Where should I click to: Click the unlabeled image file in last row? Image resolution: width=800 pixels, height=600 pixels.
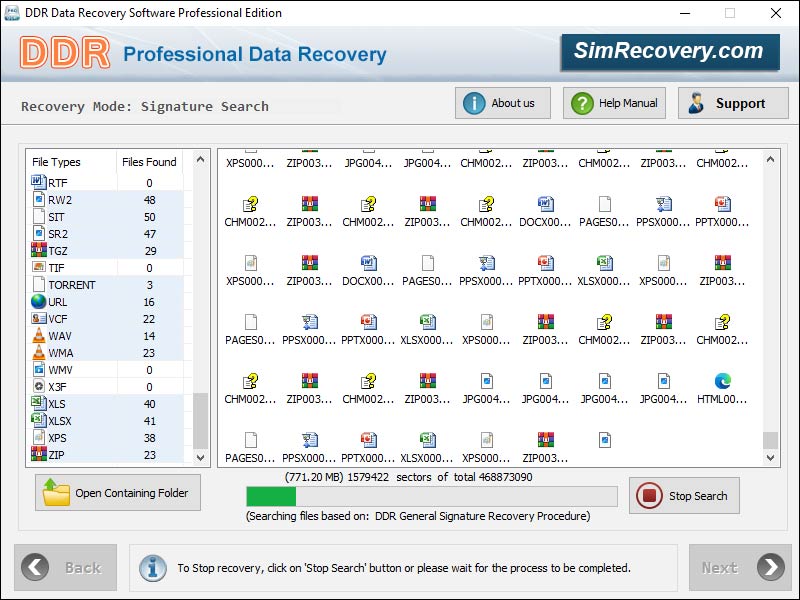pyautogui.click(x=605, y=440)
